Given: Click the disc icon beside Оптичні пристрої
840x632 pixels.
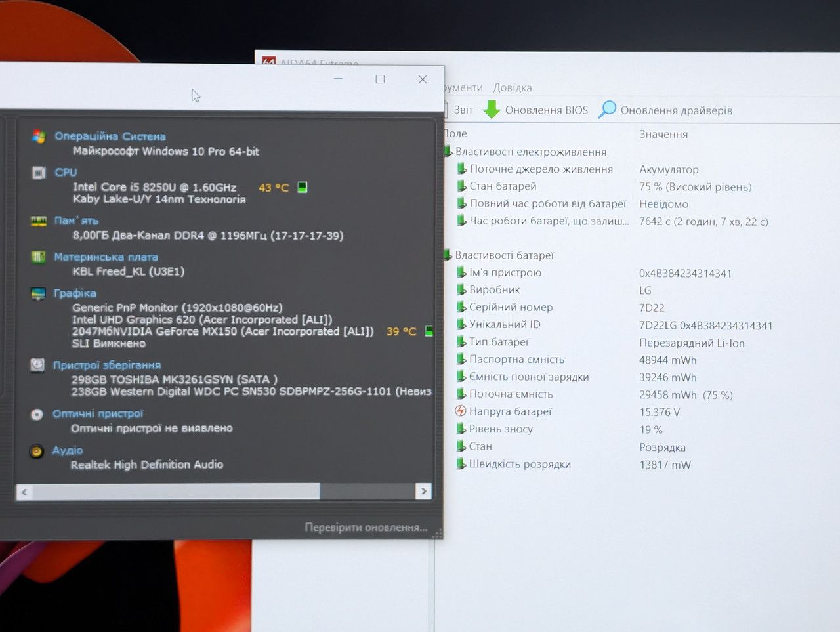Looking at the screenshot, I should click(x=37, y=414).
